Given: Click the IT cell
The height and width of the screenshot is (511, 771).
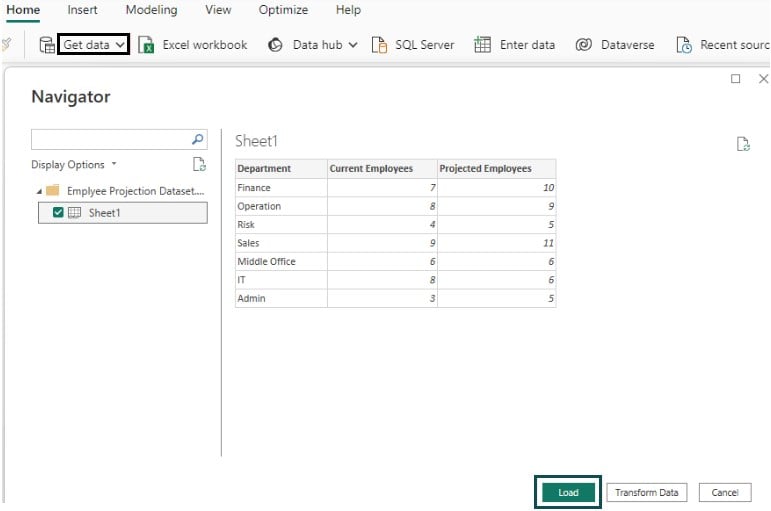Looking at the screenshot, I should click(281, 280).
